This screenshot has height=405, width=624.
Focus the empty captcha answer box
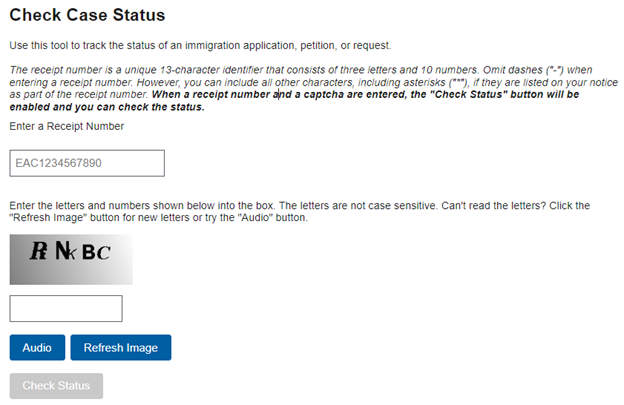point(66,308)
